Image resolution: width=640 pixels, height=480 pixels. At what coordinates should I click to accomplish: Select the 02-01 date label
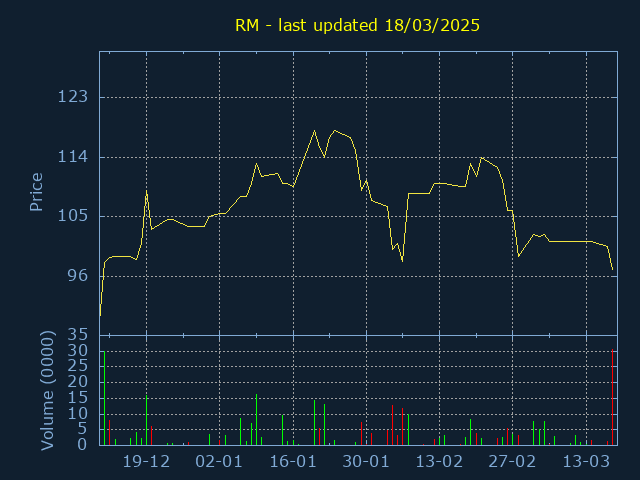[219, 462]
